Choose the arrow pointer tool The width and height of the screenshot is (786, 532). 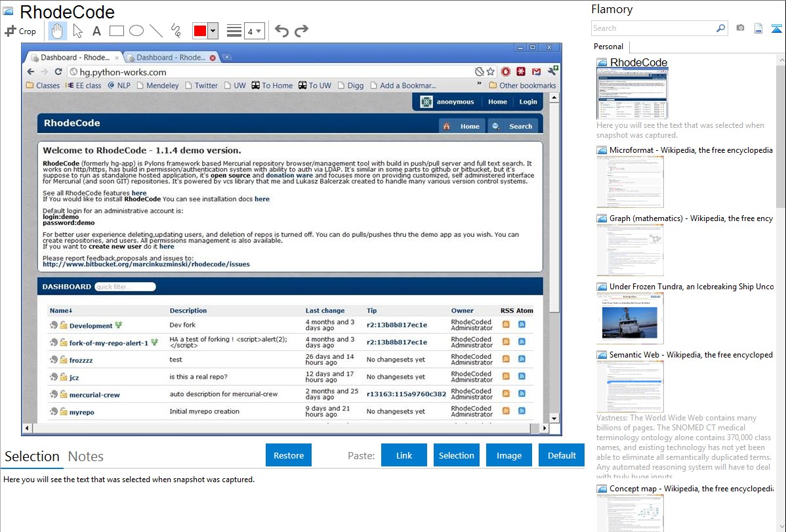(77, 31)
